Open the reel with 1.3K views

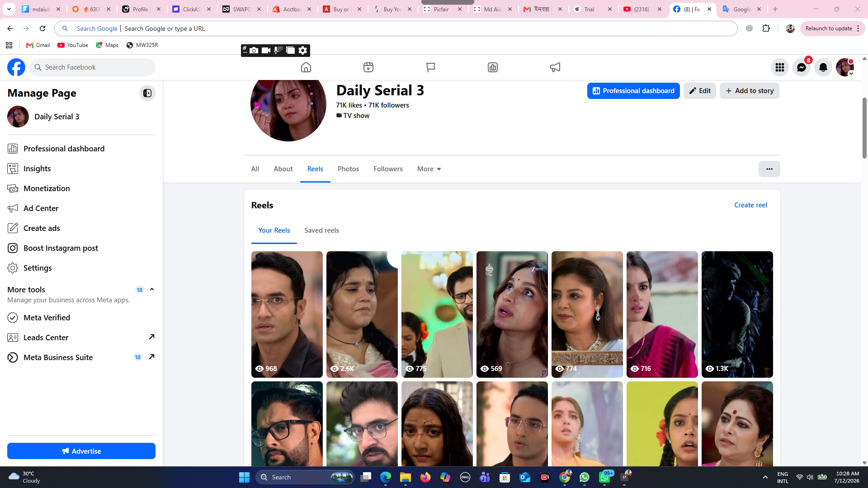click(x=737, y=314)
